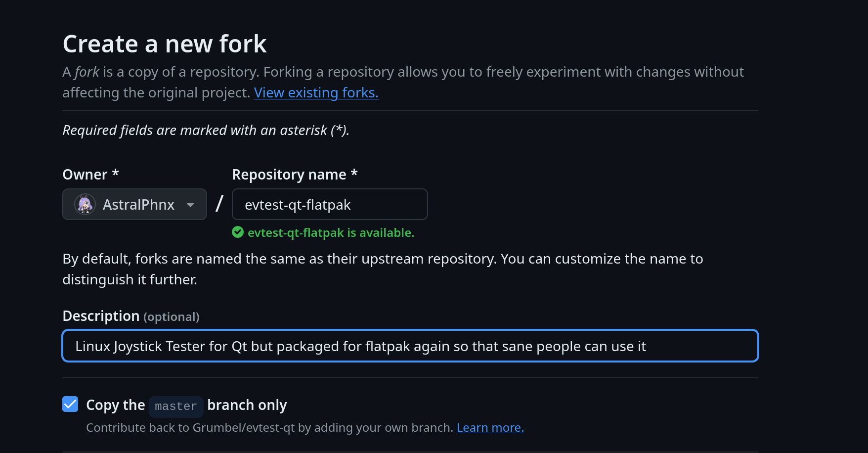Click the slash separator between owner and name

219,204
